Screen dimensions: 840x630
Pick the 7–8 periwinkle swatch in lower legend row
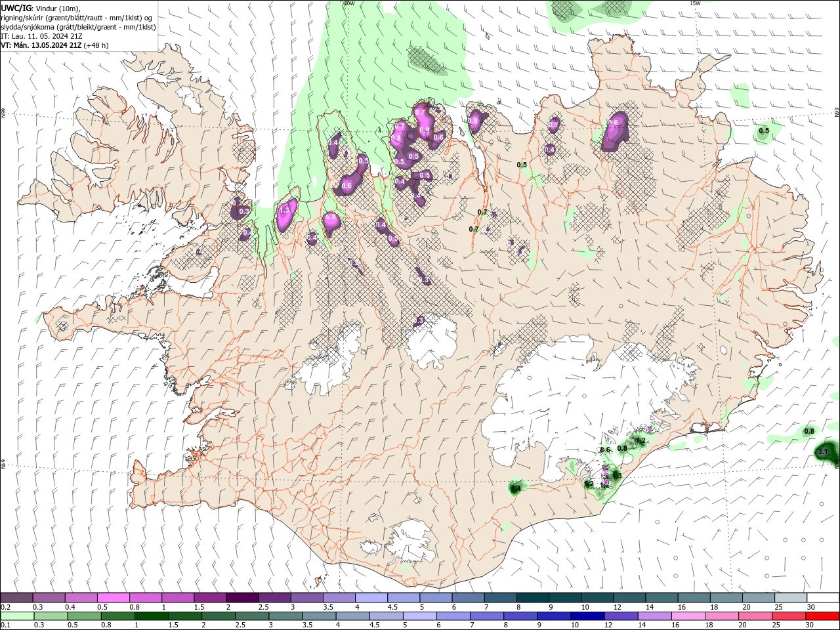486,616
